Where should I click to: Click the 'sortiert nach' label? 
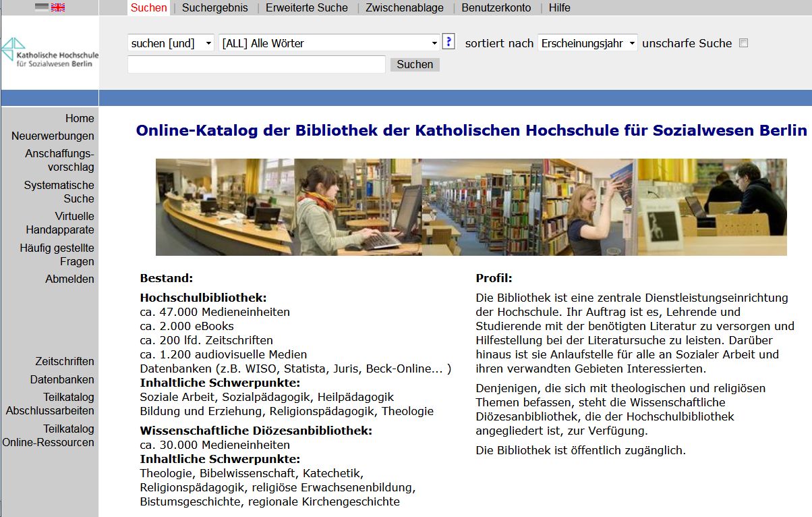[499, 43]
